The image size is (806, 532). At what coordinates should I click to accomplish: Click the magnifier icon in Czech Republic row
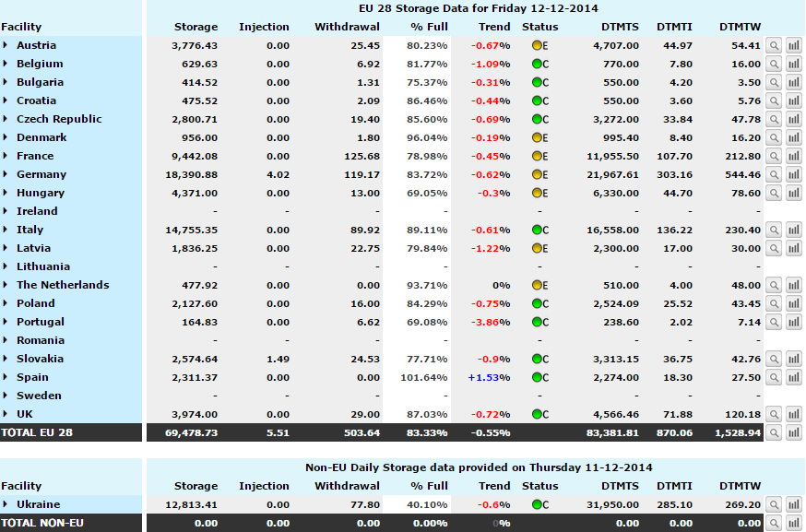tap(774, 120)
